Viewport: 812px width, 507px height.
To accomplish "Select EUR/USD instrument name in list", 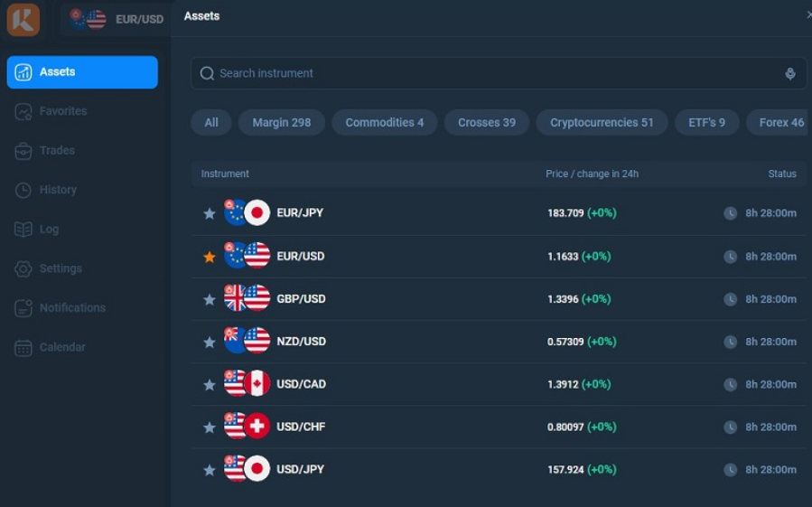I will pyautogui.click(x=301, y=256).
